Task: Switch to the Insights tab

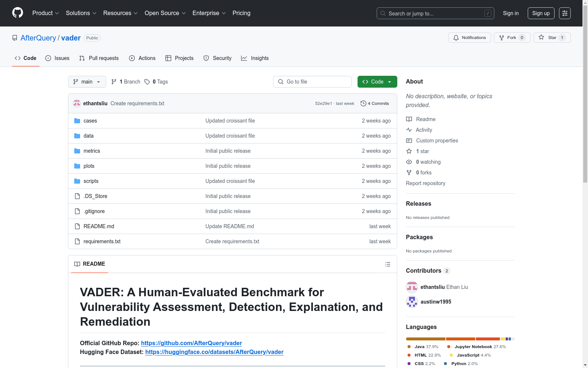Action: [255, 58]
